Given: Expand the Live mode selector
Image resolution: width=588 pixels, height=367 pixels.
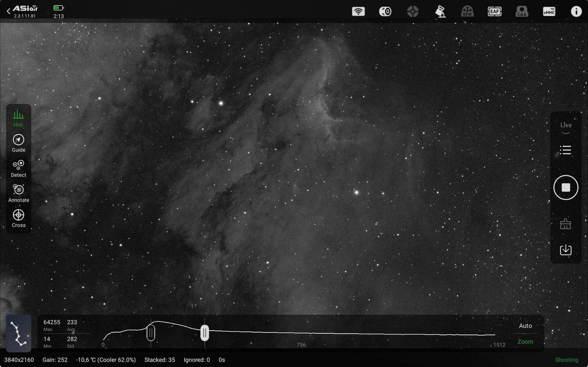Looking at the screenshot, I should coord(566,127).
